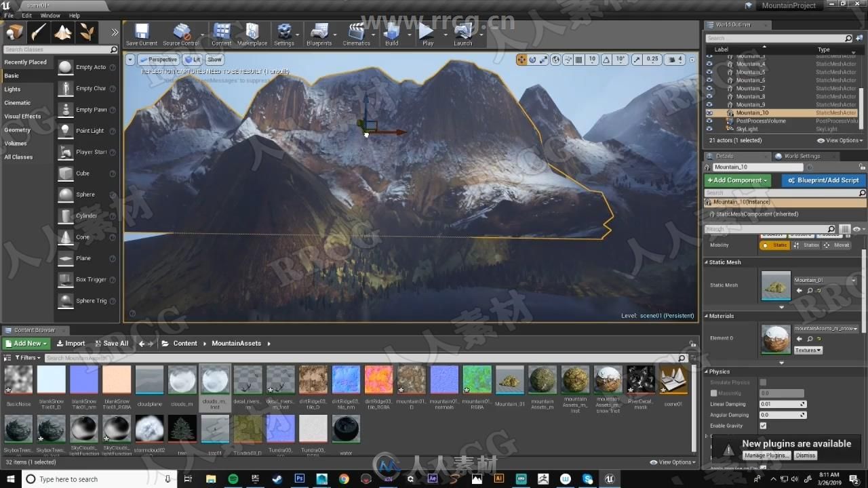Open the Show flags dropdown
Image resolution: width=868 pixels, height=488 pixels.
tap(214, 60)
